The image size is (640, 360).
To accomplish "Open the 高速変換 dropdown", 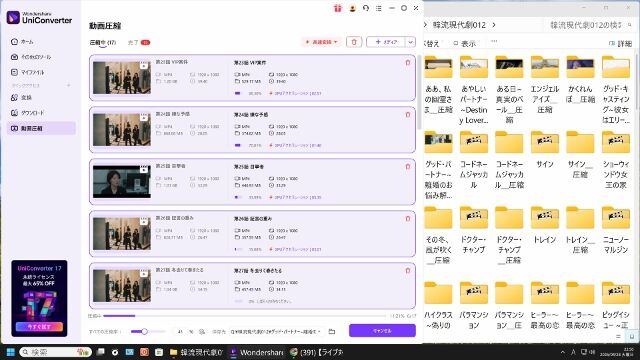I will point(322,42).
